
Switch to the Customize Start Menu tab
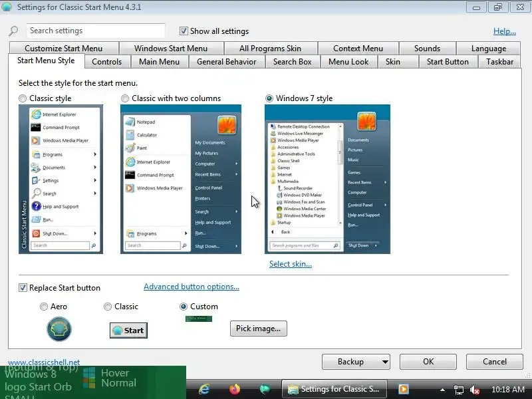coord(63,48)
